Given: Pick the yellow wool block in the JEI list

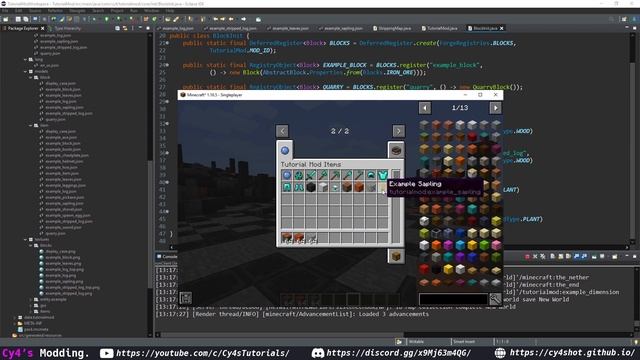Looking at the screenshot, I should pos(472,245).
